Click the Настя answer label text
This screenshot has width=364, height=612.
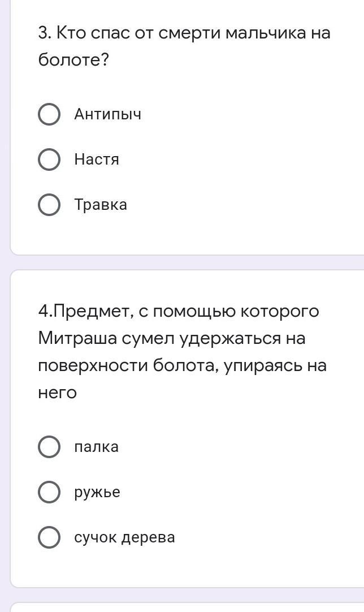pos(97,160)
